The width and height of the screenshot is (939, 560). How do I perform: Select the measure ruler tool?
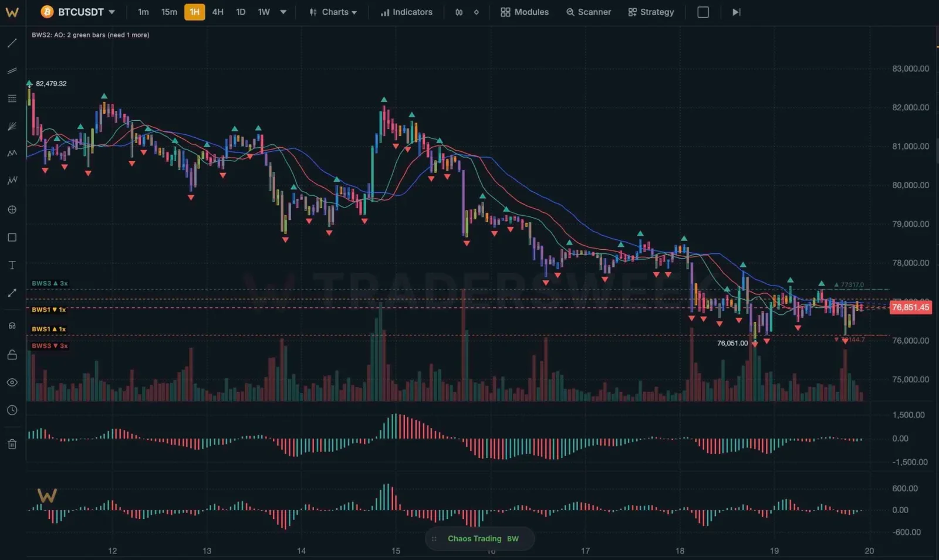12,293
